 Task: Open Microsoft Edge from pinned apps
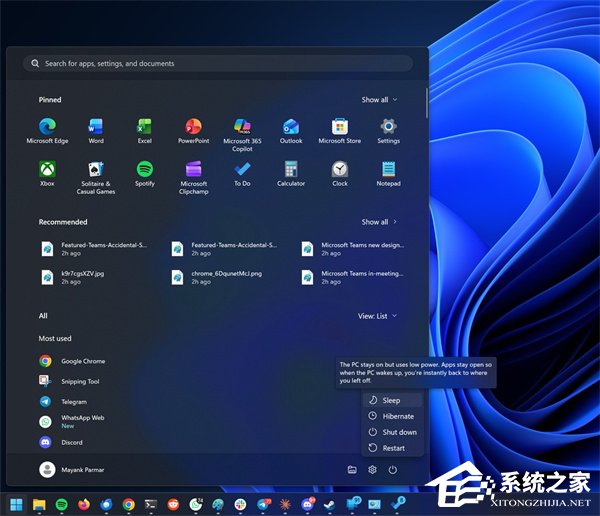tap(47, 131)
